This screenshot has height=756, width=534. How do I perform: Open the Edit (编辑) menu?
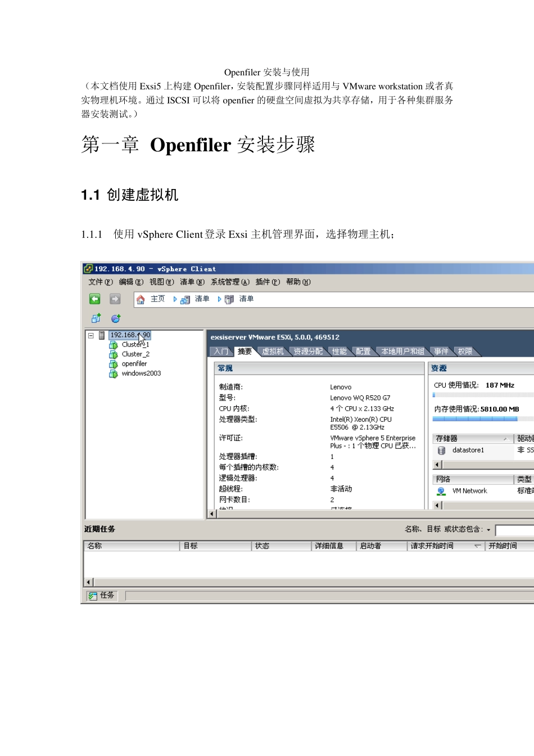coord(131,282)
